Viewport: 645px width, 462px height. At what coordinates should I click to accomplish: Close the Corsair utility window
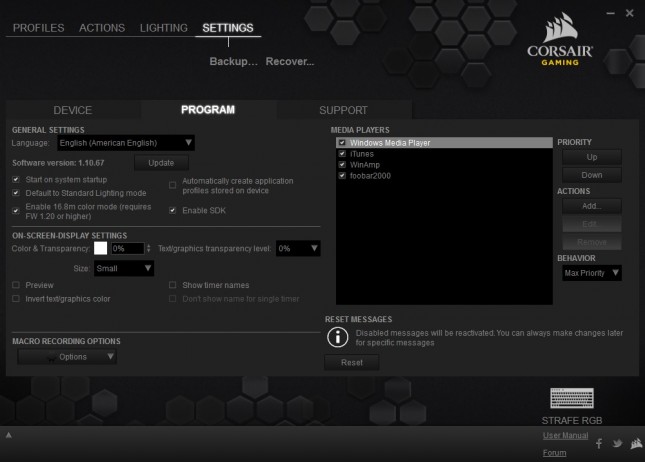click(629, 13)
